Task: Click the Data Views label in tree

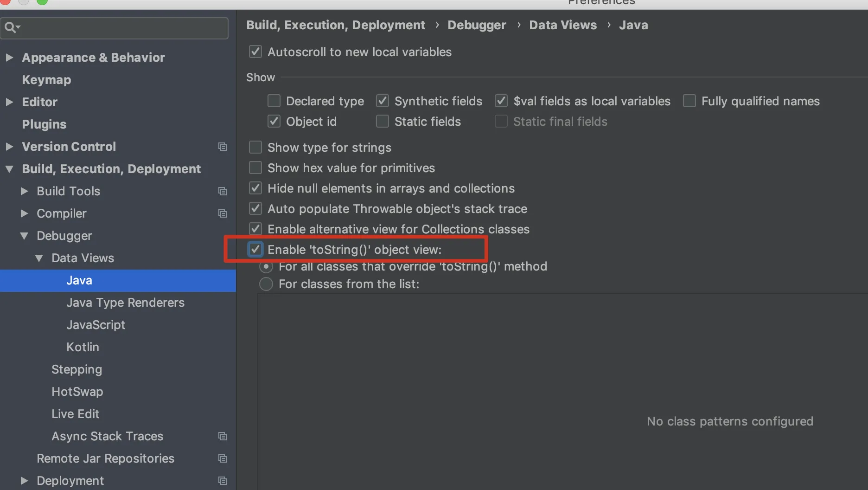Action: [x=83, y=258]
